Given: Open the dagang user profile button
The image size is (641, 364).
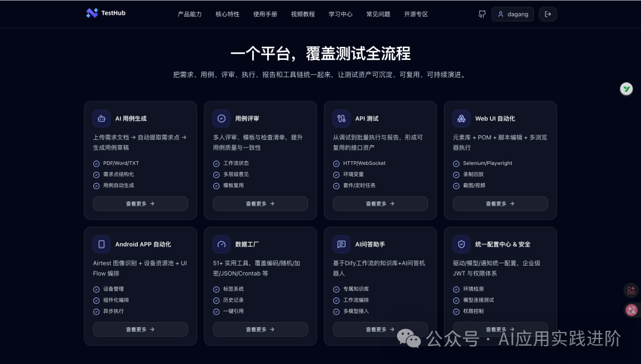Looking at the screenshot, I should pos(513,14).
